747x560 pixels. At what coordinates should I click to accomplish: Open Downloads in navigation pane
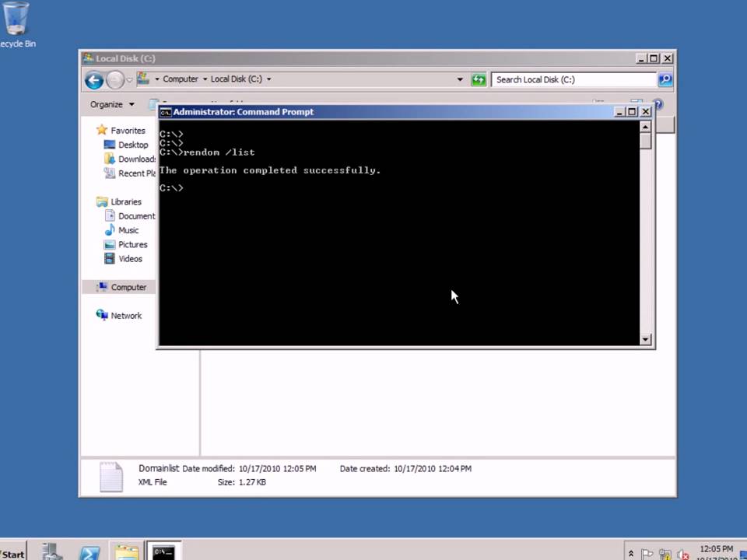(x=137, y=159)
